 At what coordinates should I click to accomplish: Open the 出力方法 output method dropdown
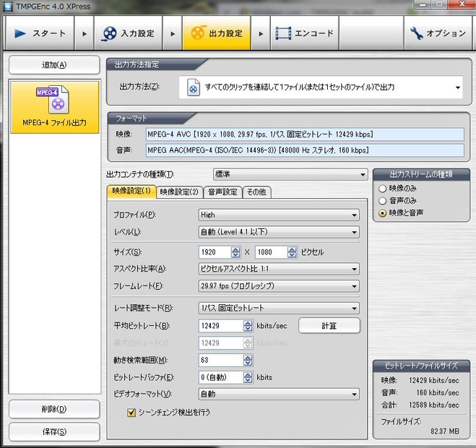[x=321, y=87]
